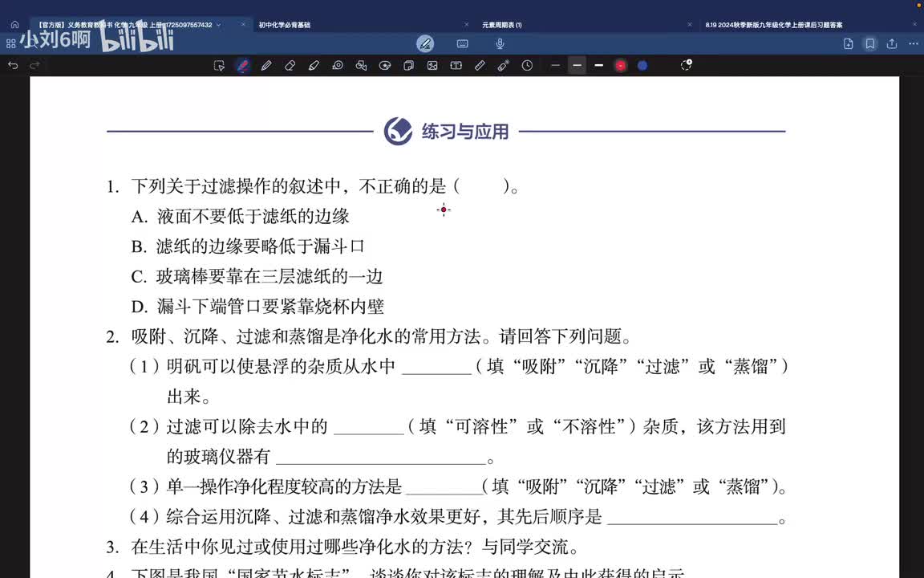Redo the last action
Image resolution: width=924 pixels, height=578 pixels.
pos(34,66)
